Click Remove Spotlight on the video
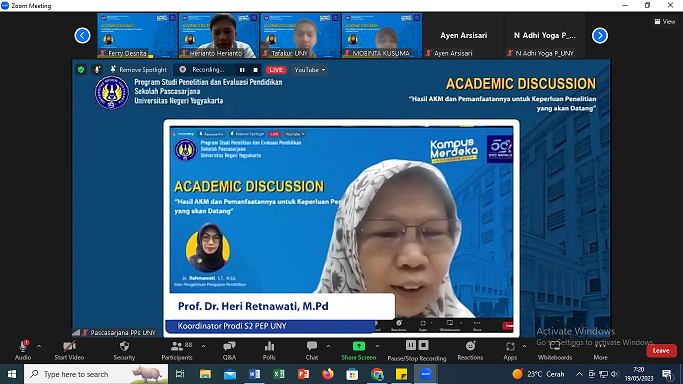683x384 pixels. pos(138,70)
